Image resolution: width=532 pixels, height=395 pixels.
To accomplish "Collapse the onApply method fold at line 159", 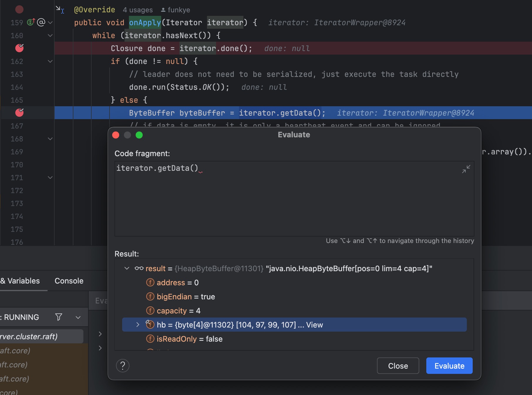I will [50, 23].
